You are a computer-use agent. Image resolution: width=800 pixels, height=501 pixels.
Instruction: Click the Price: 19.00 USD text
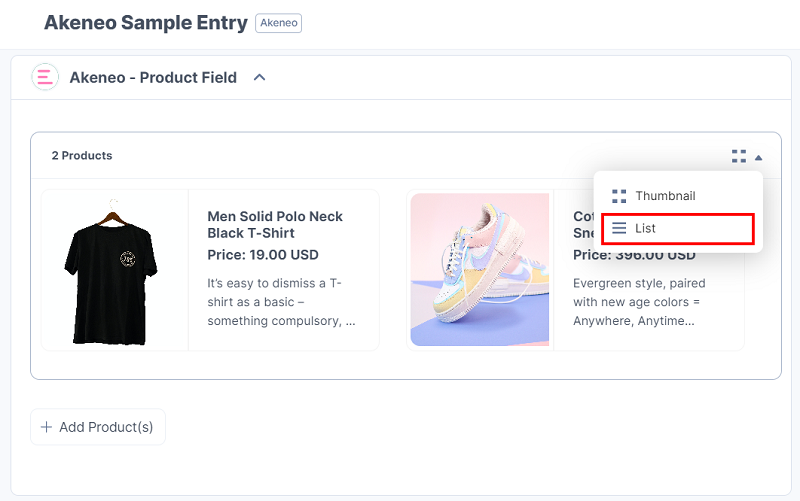[x=263, y=255]
